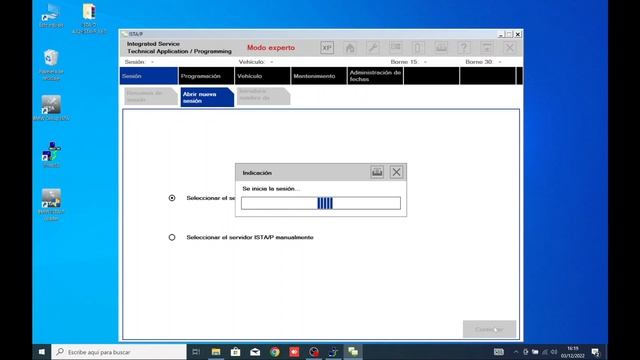Click the taskbar clock and date
The width and height of the screenshot is (640, 360).
572,352
